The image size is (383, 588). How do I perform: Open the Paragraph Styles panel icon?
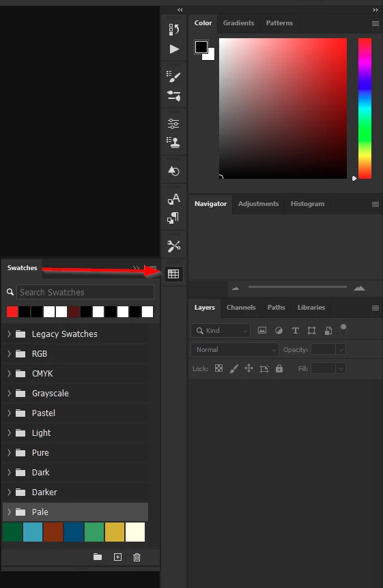(173, 218)
